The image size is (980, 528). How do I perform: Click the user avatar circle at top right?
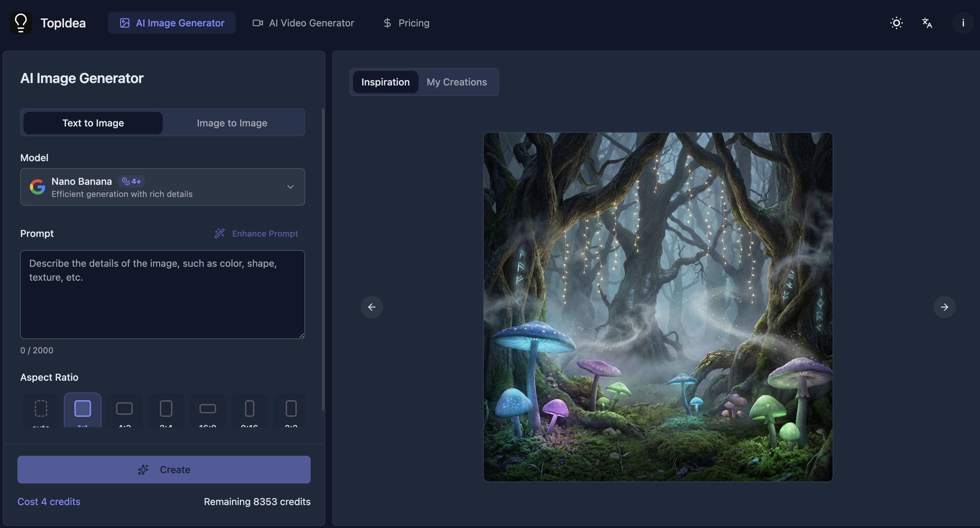pos(963,23)
